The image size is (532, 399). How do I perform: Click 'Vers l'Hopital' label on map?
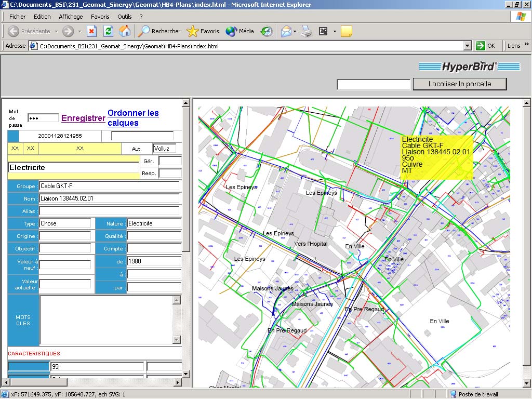pos(311,244)
